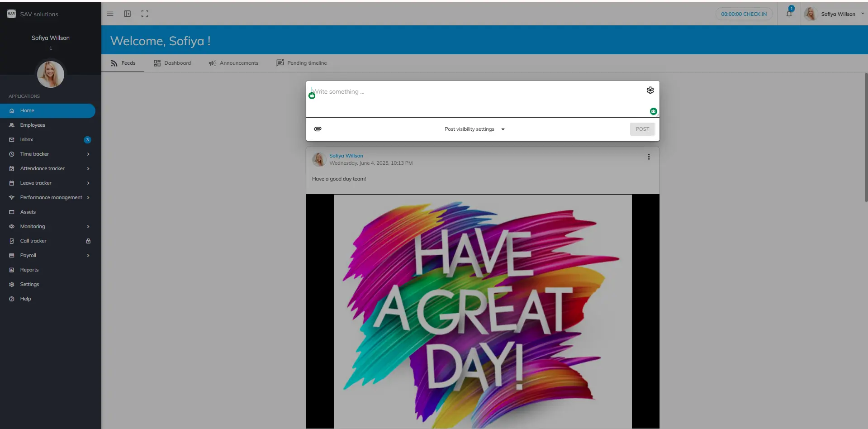Open Post visibility settings dropdown
868x429 pixels.
tap(474, 129)
